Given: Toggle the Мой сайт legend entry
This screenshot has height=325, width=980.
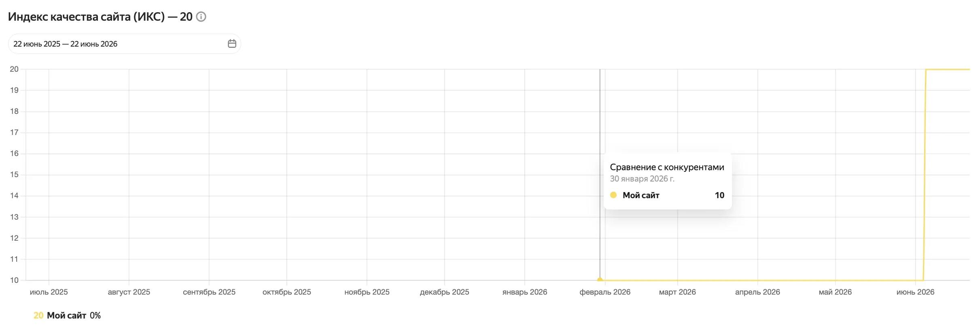Looking at the screenshot, I should click(67, 315).
